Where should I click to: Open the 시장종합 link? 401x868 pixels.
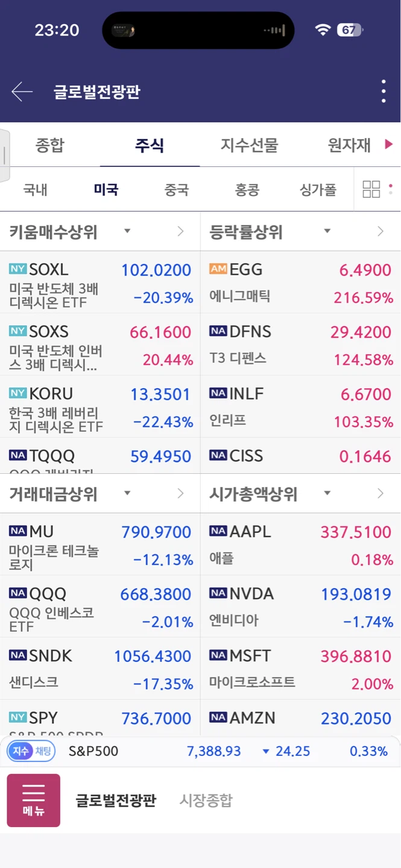[206, 800]
